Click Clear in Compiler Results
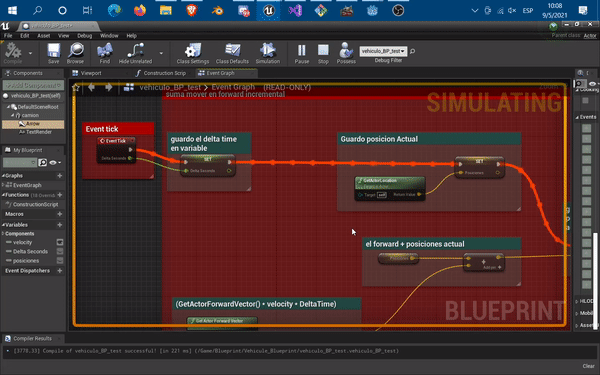Screen dimensions: 600x375 point(588,366)
